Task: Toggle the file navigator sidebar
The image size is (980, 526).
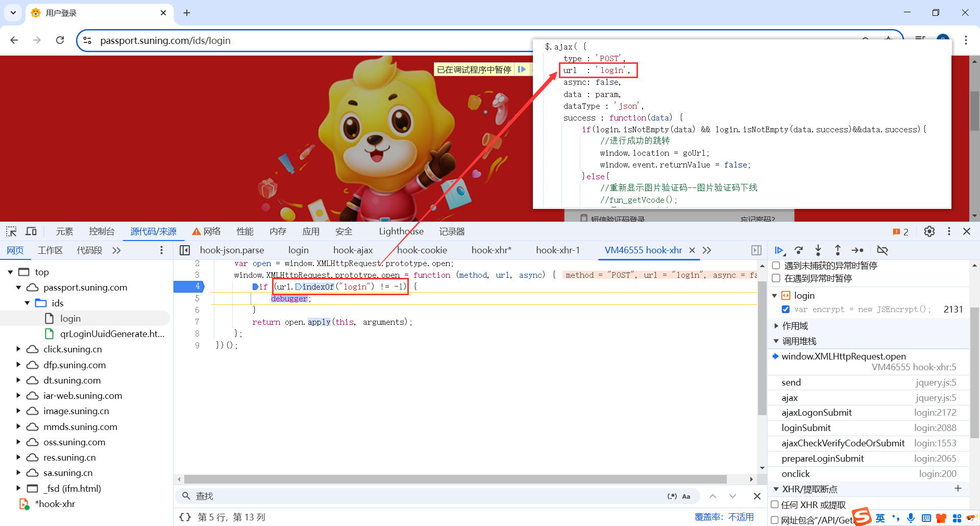Action: point(185,250)
